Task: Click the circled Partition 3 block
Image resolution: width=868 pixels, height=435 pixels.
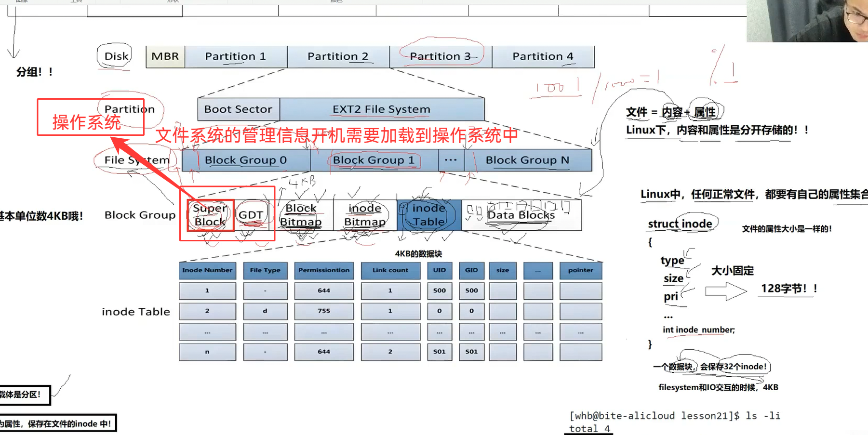Action: point(440,57)
